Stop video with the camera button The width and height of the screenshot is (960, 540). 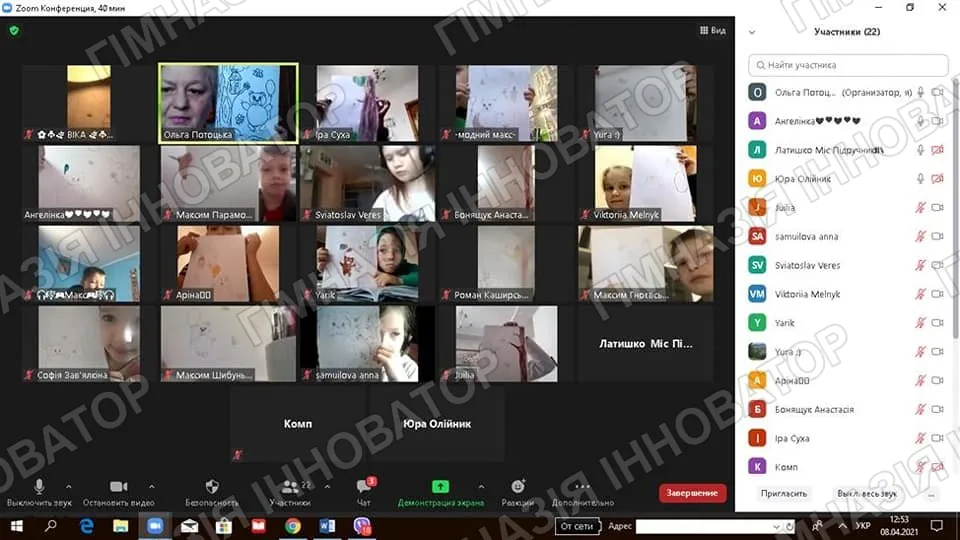click(x=118, y=487)
